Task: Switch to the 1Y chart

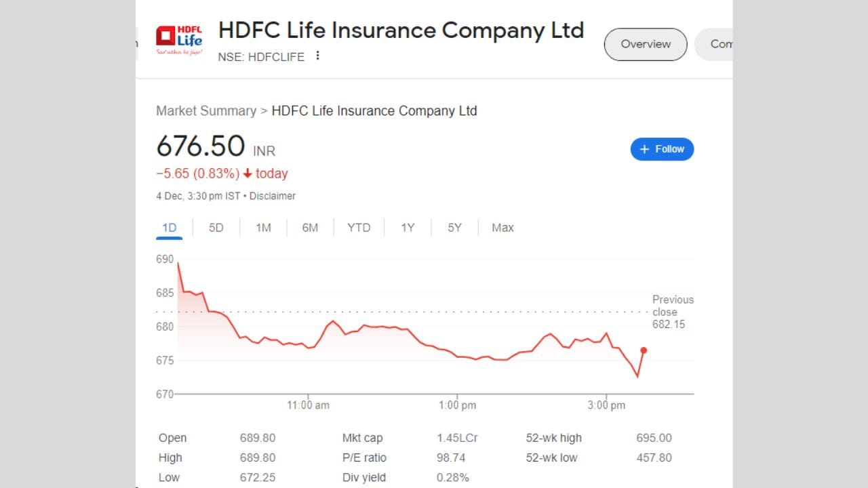Action: pos(408,227)
